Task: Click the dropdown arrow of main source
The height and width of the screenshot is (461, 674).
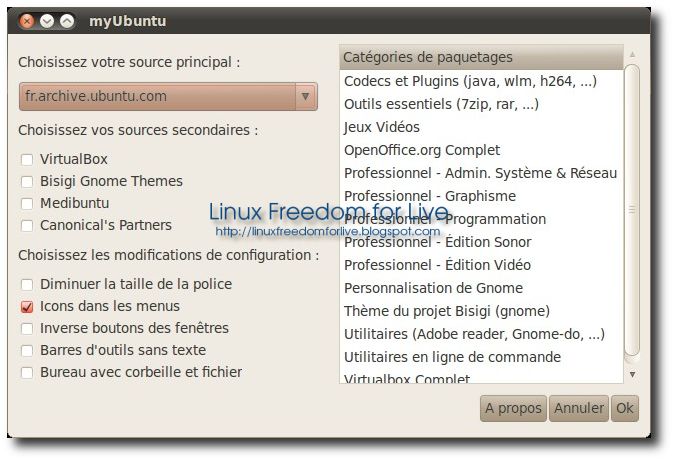Action: click(x=306, y=96)
